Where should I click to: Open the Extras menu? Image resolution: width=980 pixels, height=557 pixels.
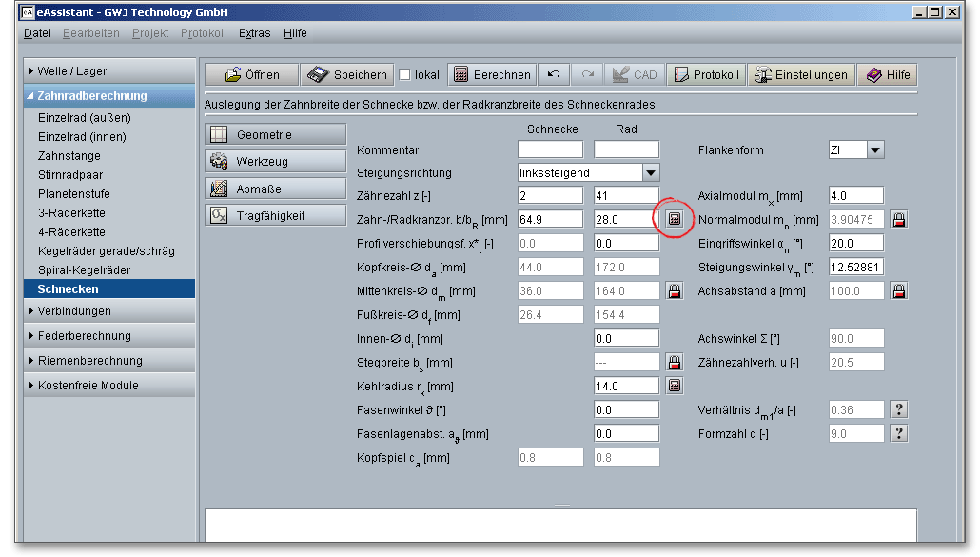pos(254,33)
